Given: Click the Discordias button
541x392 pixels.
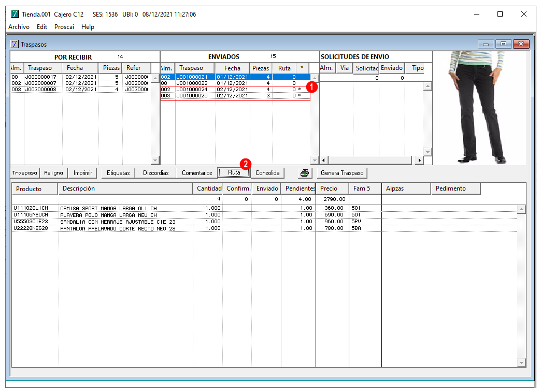Looking at the screenshot, I should (x=155, y=173).
